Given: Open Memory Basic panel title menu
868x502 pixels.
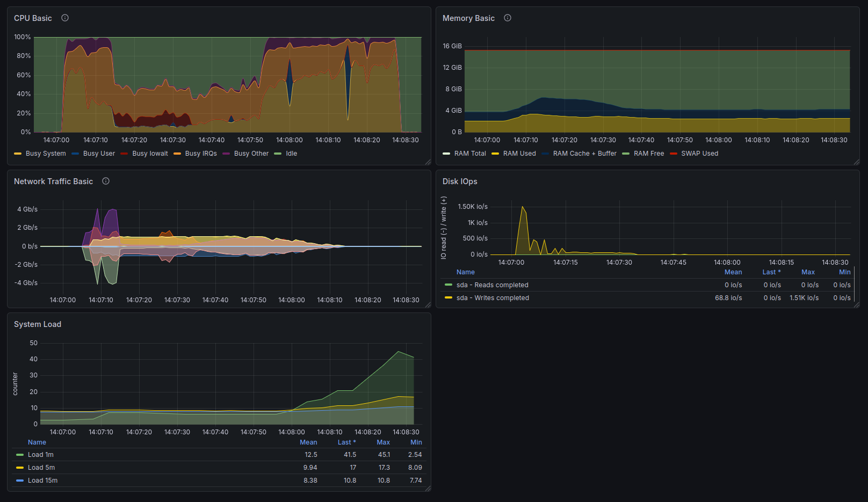Looking at the screenshot, I should click(468, 18).
